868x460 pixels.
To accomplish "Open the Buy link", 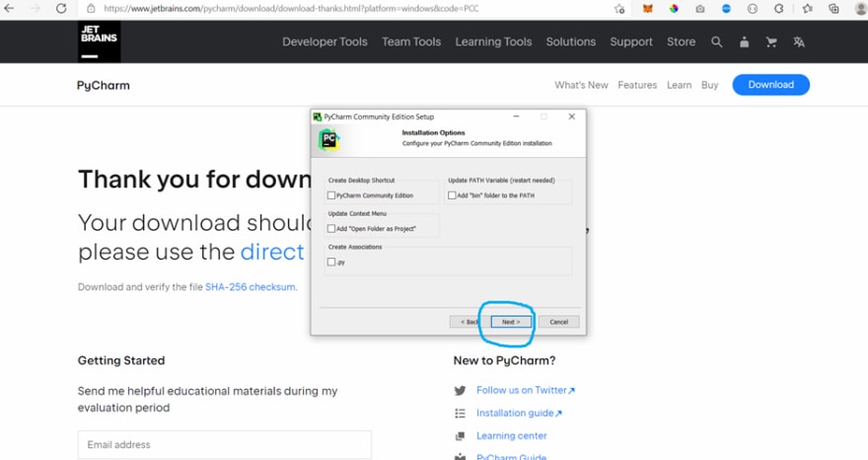I will tap(709, 85).
